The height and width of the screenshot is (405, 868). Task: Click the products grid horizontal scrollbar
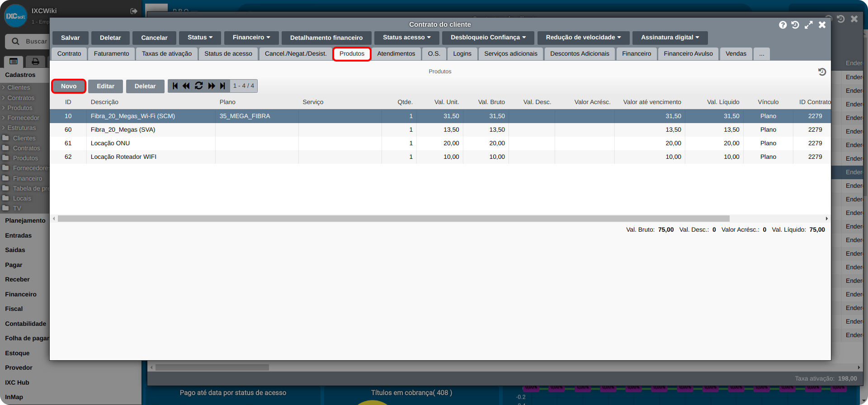pyautogui.click(x=393, y=219)
